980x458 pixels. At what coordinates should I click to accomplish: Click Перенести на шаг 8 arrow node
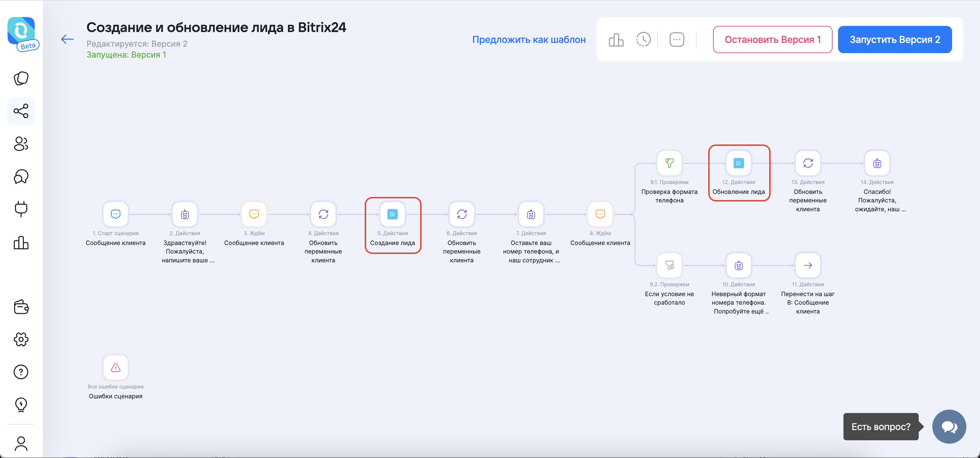point(808,265)
